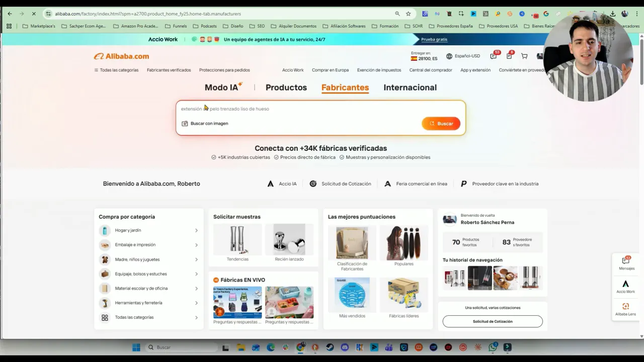
Task: Open the 83 Proveedores favoritos counter
Action: coord(517,242)
